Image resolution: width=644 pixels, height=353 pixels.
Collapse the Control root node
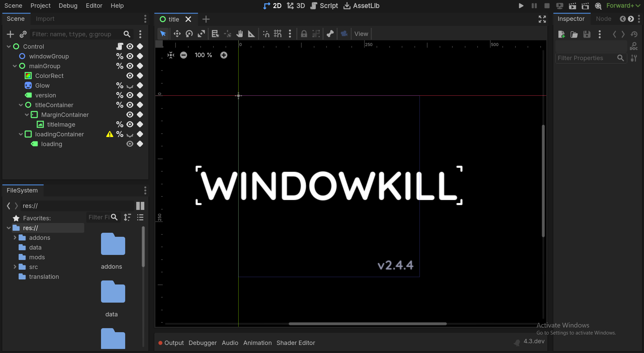9,46
